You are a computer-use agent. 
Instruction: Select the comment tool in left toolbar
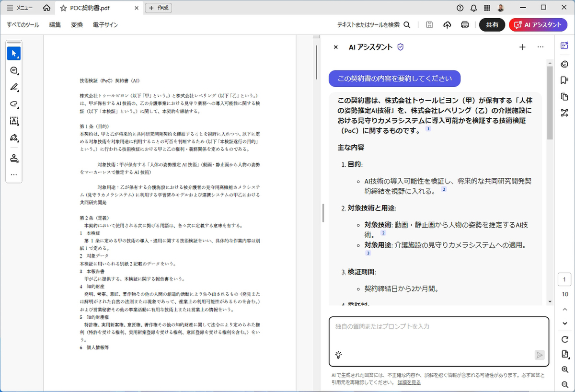(14, 70)
